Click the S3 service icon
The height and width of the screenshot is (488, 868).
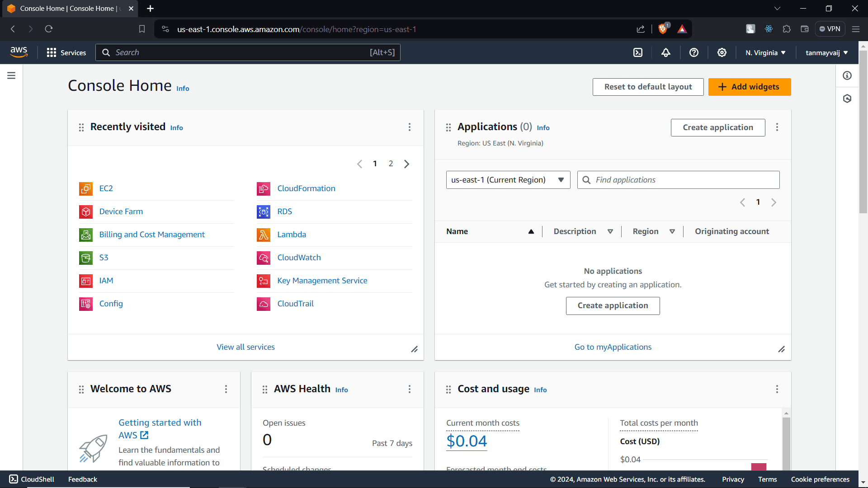[85, 258]
